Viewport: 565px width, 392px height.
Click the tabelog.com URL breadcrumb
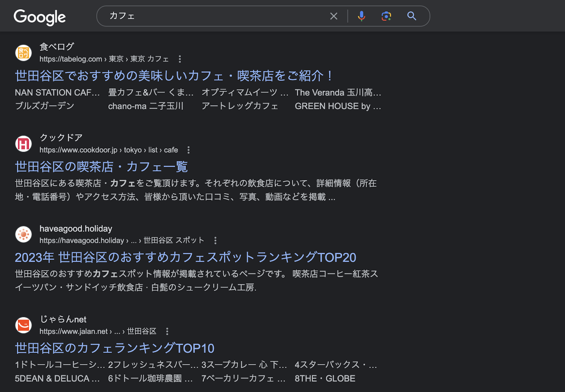coord(104,59)
